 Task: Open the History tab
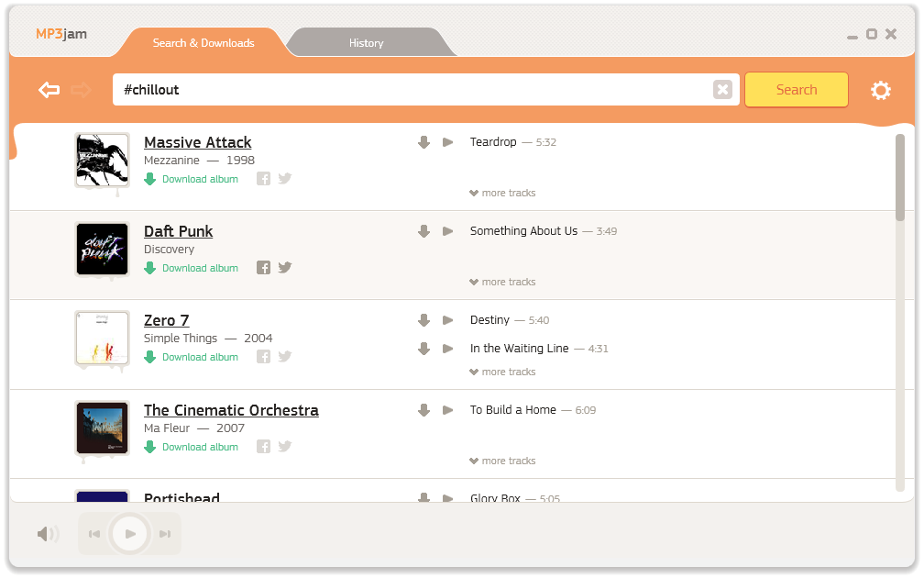pyautogui.click(x=366, y=42)
